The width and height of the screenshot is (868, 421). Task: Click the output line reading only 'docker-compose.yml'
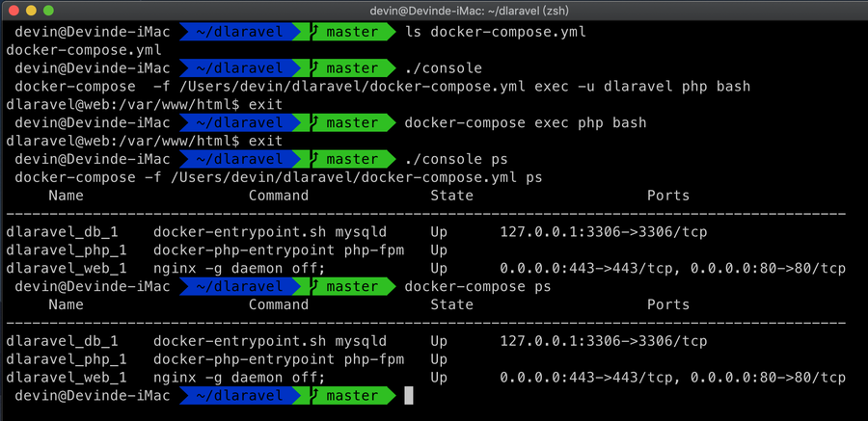pos(84,50)
